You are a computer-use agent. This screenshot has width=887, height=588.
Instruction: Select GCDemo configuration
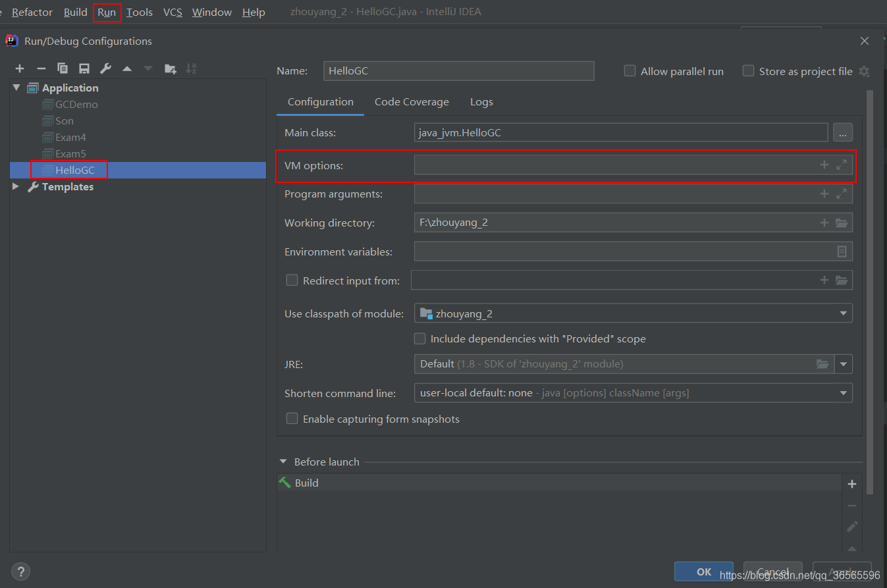point(76,104)
